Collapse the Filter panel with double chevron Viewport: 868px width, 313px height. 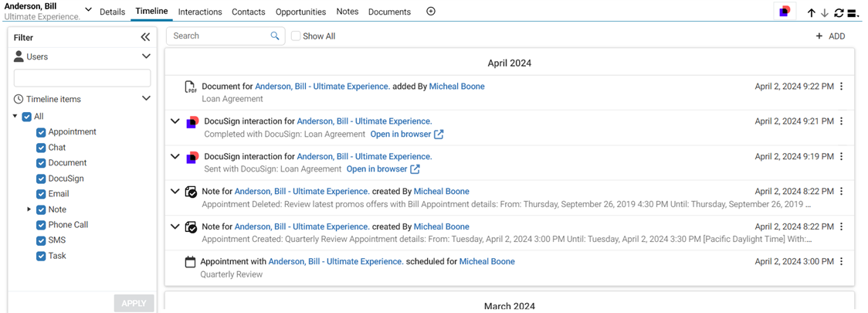[x=145, y=37]
